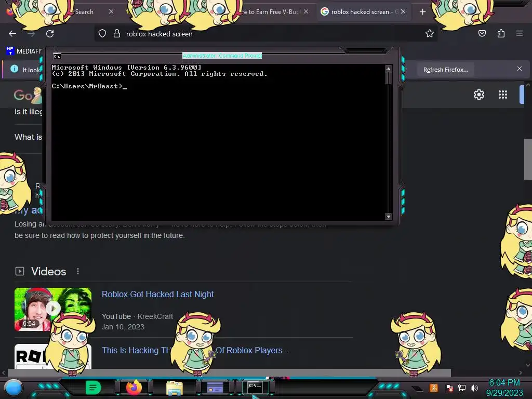Reload the page with the refresh icon
532x399 pixels.
click(50, 34)
